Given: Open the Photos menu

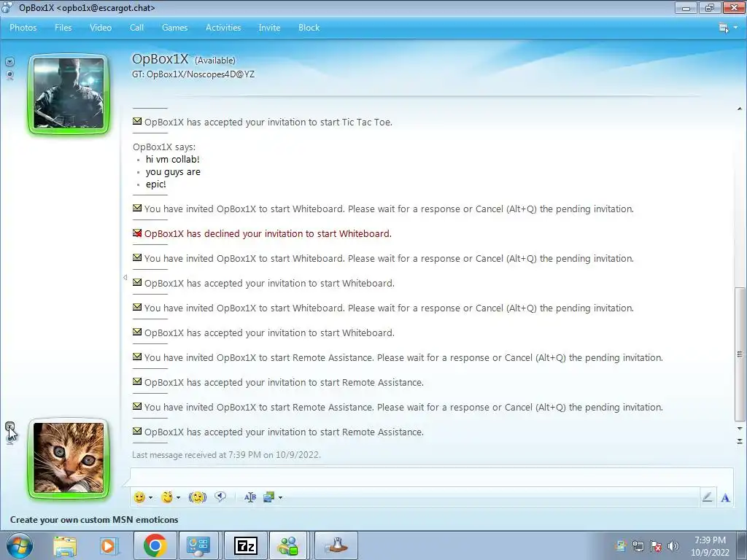Looking at the screenshot, I should tap(23, 28).
